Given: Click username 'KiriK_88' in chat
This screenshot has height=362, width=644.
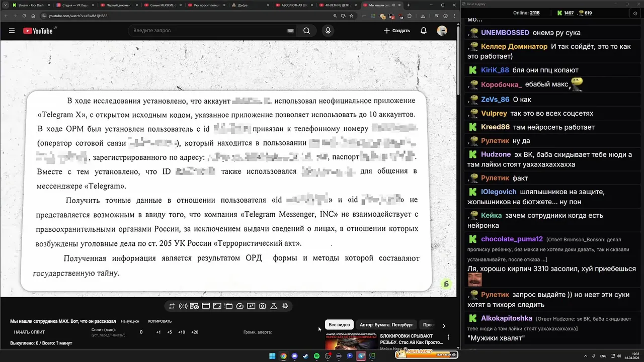Looking at the screenshot, I should pyautogui.click(x=495, y=70).
